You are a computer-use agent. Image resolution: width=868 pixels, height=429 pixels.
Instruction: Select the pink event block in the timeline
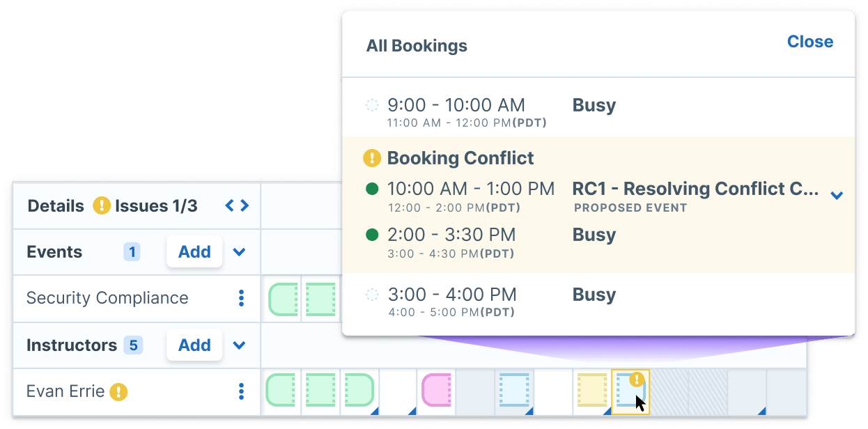pos(435,391)
